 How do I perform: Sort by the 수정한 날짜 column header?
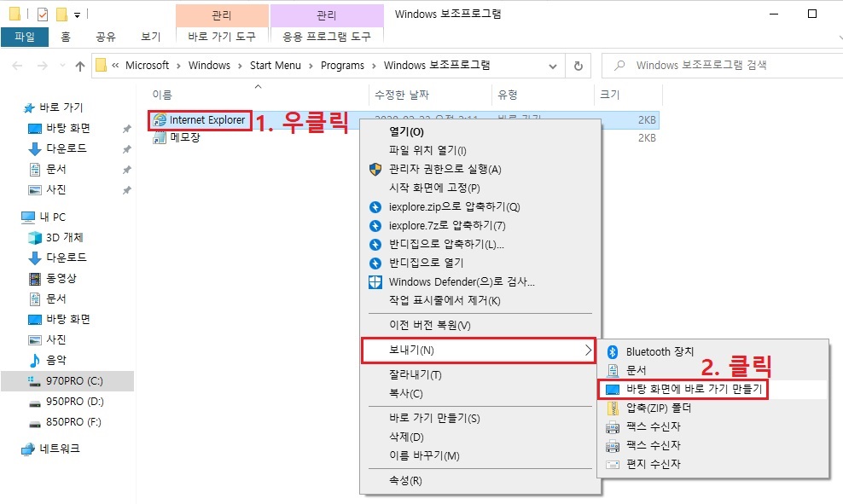click(430, 96)
